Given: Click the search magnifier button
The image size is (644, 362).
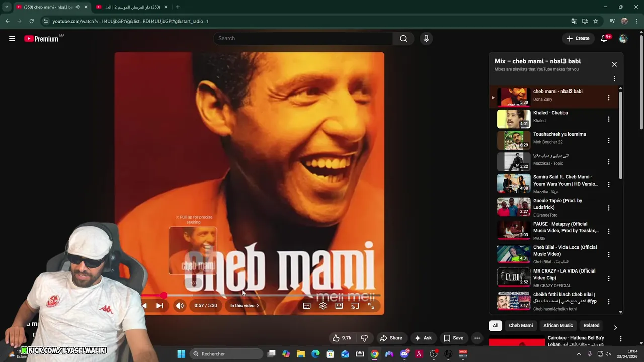Looking at the screenshot, I should pos(404,39).
